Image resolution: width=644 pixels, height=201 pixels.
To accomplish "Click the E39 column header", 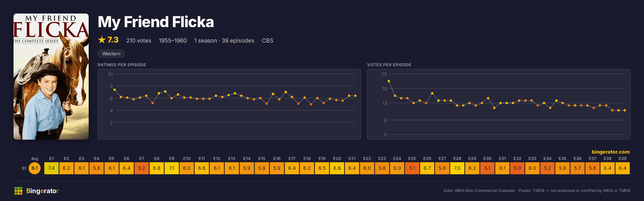I will point(623,158).
